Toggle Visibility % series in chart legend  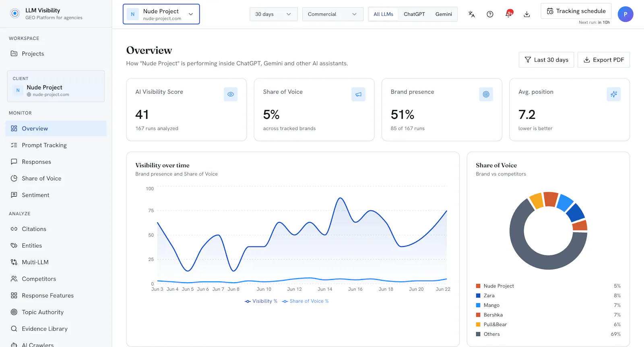pyautogui.click(x=261, y=301)
